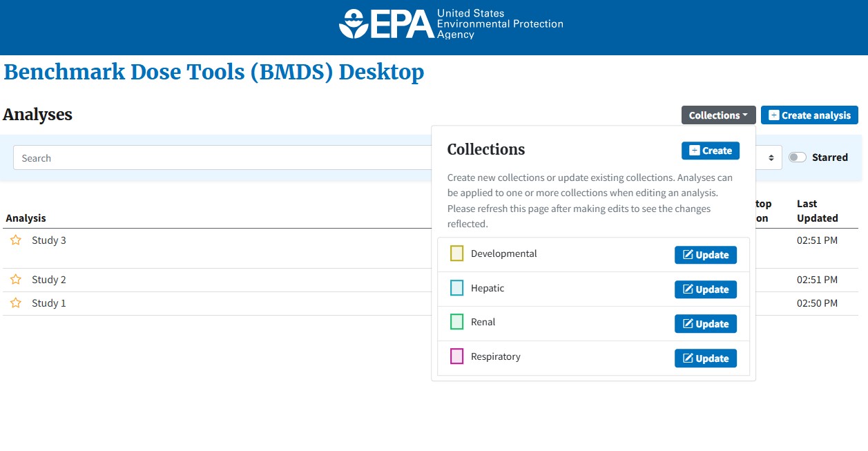Update the Developmental collection
The width and height of the screenshot is (868, 451).
click(x=706, y=255)
